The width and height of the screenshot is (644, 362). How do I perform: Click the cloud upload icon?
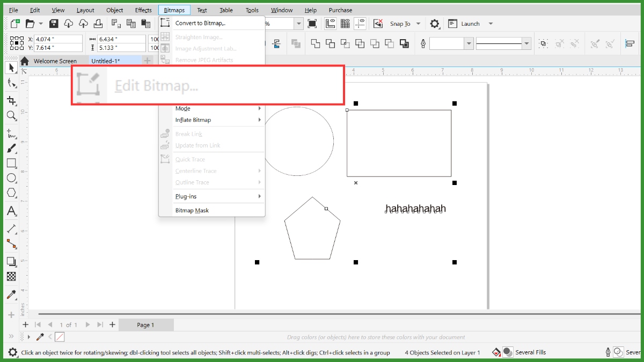pyautogui.click(x=83, y=24)
